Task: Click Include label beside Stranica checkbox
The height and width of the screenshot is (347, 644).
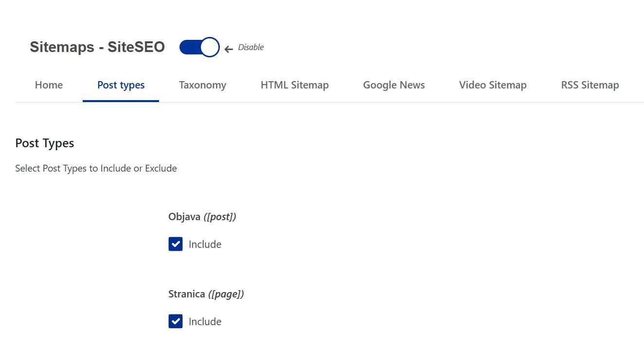Action: point(205,321)
